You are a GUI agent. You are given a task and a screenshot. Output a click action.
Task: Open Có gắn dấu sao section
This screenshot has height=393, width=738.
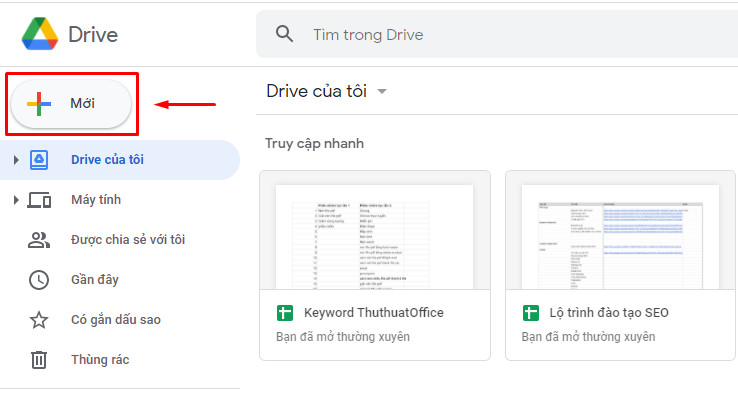click(x=120, y=320)
